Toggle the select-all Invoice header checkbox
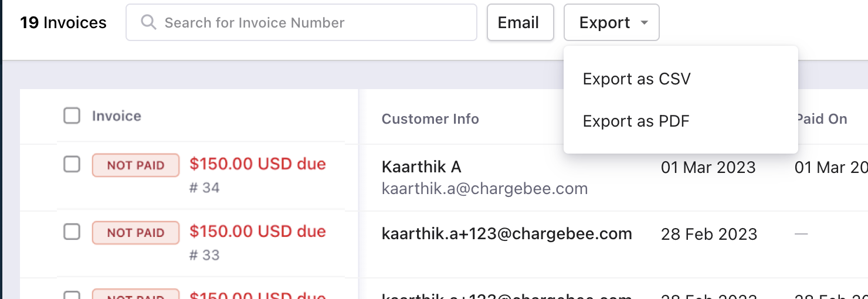This screenshot has width=868, height=299. click(72, 116)
